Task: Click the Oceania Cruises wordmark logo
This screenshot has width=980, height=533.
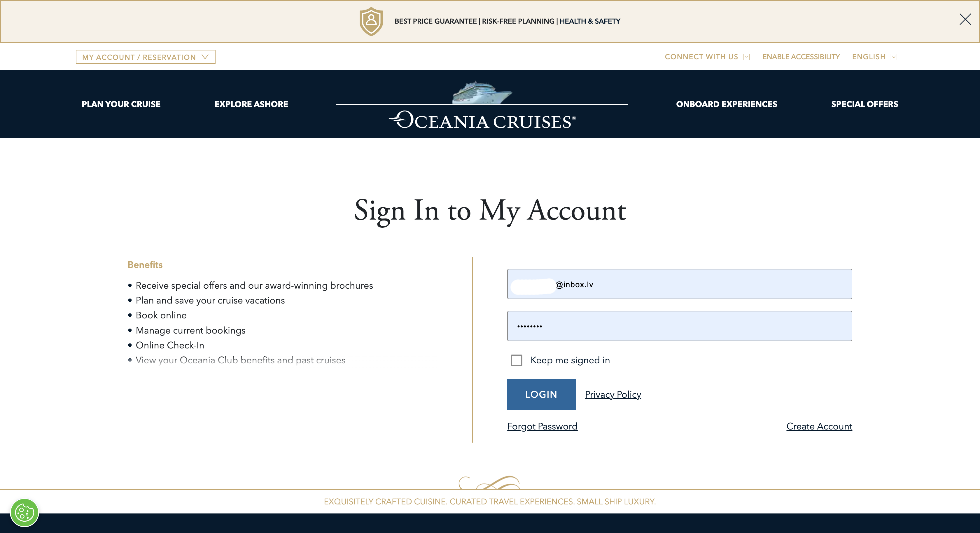Action: (482, 120)
